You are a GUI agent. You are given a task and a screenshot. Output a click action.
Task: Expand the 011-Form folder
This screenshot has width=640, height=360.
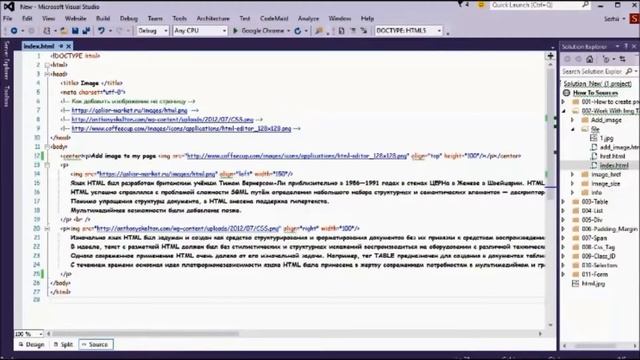(x=564, y=274)
